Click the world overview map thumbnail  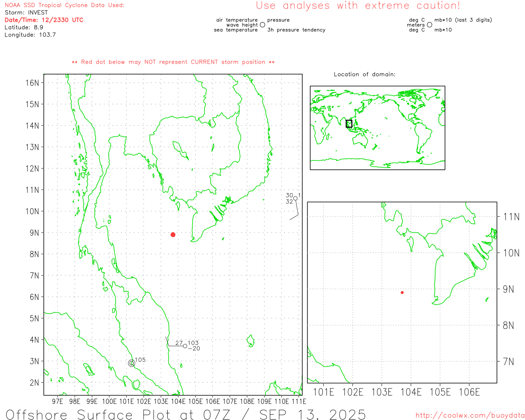(377, 128)
